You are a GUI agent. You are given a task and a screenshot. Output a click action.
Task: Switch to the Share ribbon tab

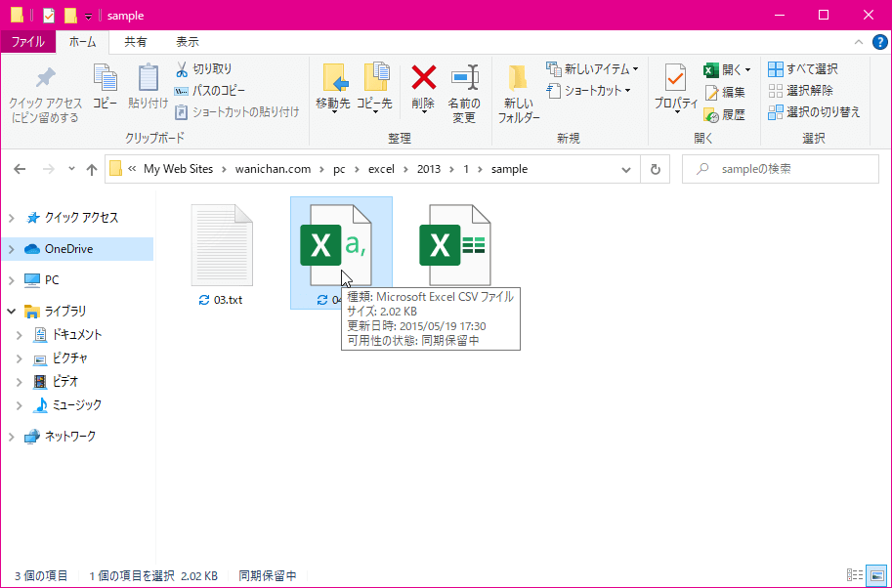point(136,42)
